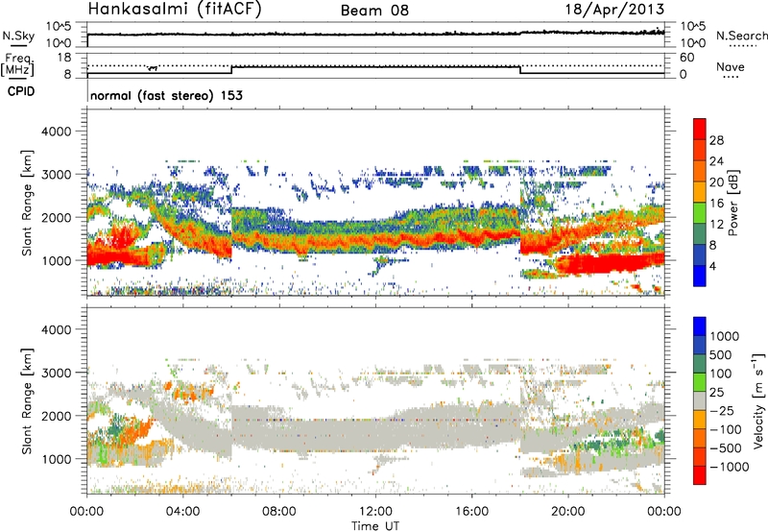This screenshot has width=768, height=532.
Task: Click the velocity panel 'Slant Range [km]' label
Action: [x=27, y=400]
